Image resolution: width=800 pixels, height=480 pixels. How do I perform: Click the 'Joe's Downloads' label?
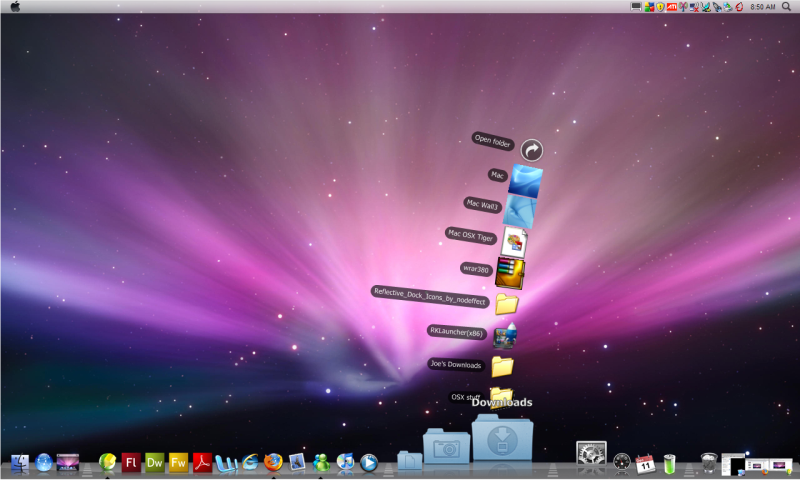pos(456,364)
